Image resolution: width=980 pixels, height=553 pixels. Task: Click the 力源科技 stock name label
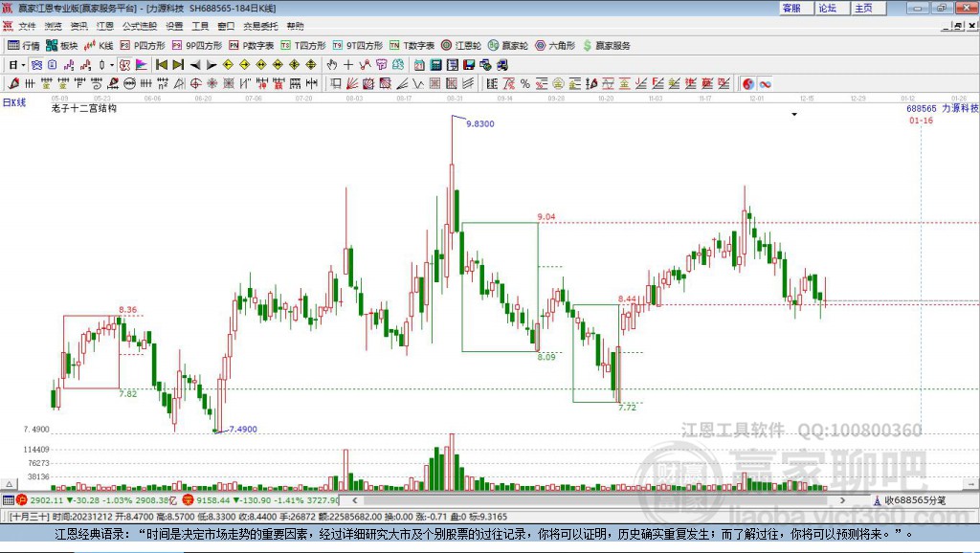click(961, 108)
